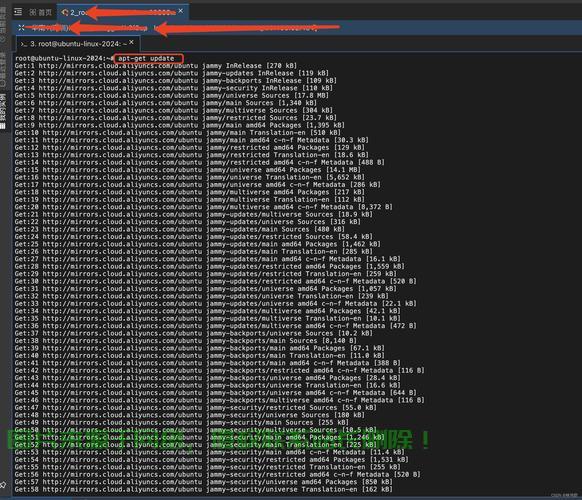This screenshot has height=500, width=582.
Task: Click the mirror URL on the Get:26 line
Action: click(x=122, y=251)
